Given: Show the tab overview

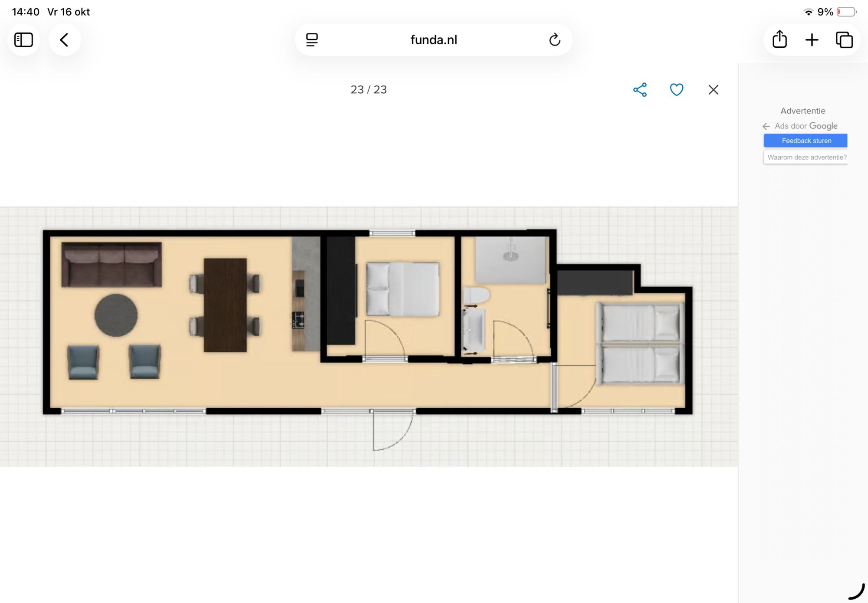Looking at the screenshot, I should (844, 40).
